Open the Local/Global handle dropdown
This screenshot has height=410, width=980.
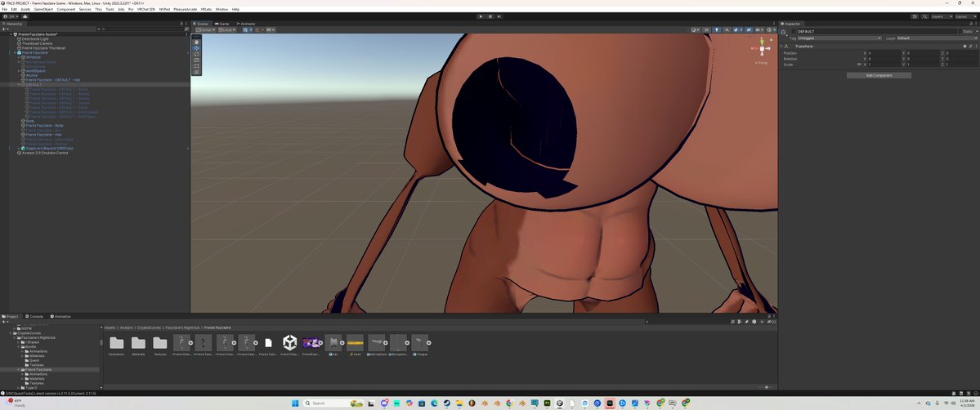[226, 30]
